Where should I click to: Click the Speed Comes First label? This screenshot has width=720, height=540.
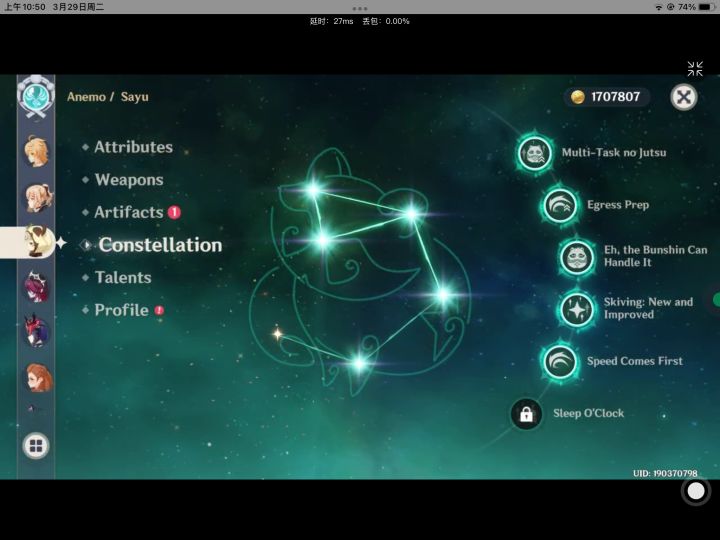(x=635, y=361)
